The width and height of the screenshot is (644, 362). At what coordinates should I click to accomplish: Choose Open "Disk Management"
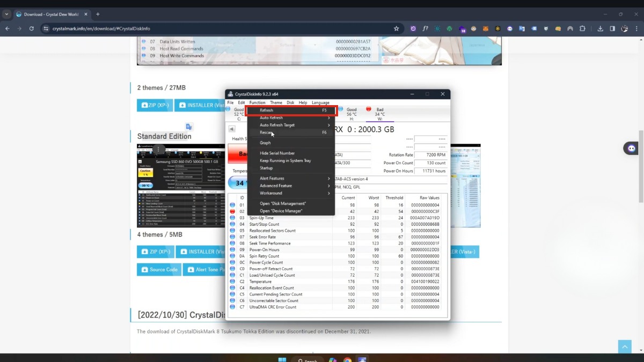291,203
